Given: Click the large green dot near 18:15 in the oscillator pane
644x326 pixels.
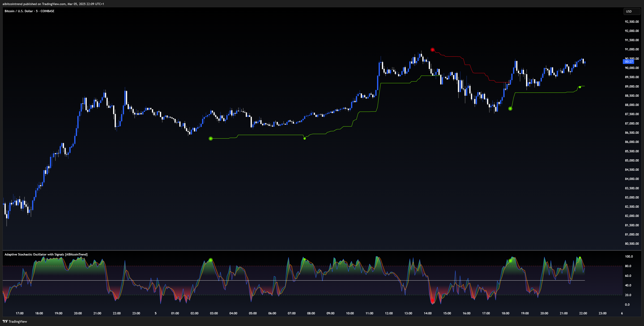Looking at the screenshot, I should click(x=510, y=261).
